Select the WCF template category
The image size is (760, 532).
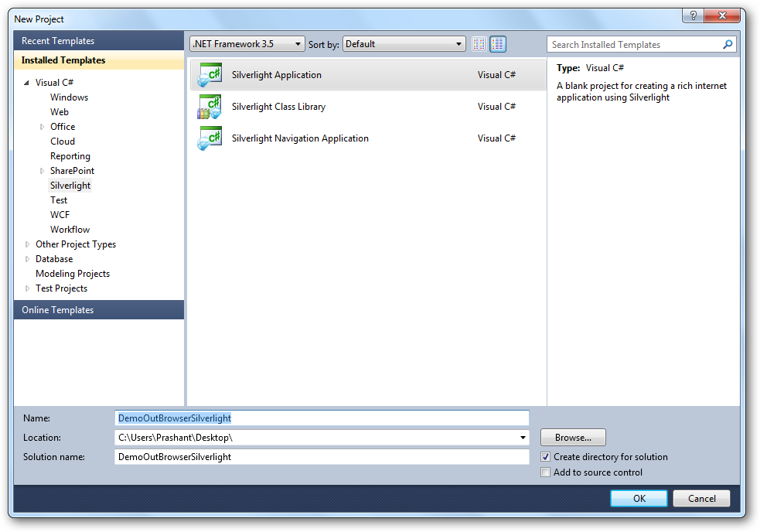(60, 215)
